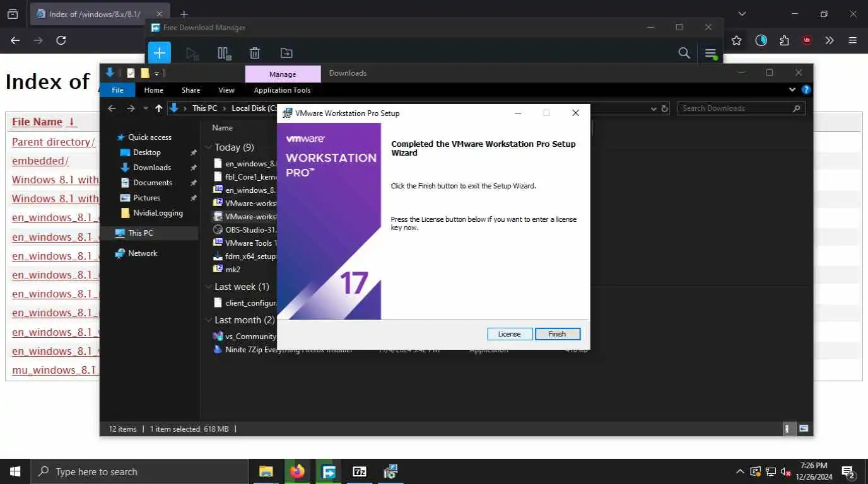Open Pictures in the navigation pane
The image size is (868, 484).
pos(146,198)
